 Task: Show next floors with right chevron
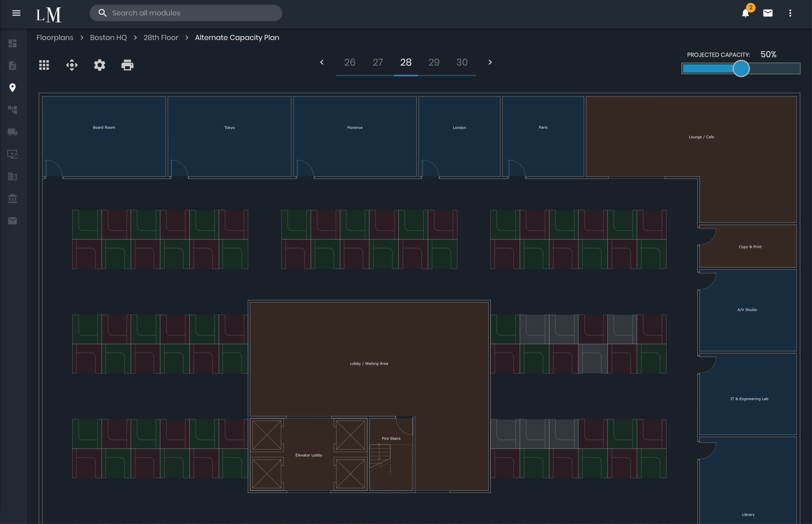[490, 62]
